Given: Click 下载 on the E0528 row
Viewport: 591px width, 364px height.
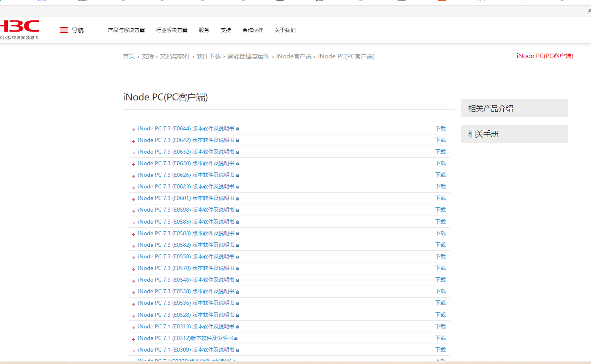Looking at the screenshot, I should 440,315.
